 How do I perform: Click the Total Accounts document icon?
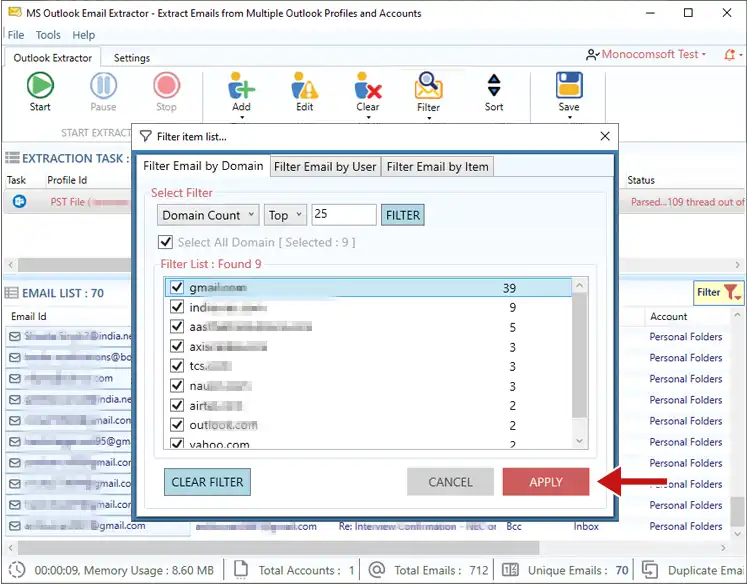pyautogui.click(x=241, y=569)
